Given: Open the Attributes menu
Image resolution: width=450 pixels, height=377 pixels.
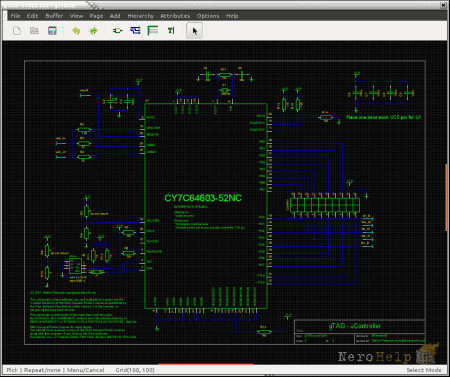Looking at the screenshot, I should 175,16.
